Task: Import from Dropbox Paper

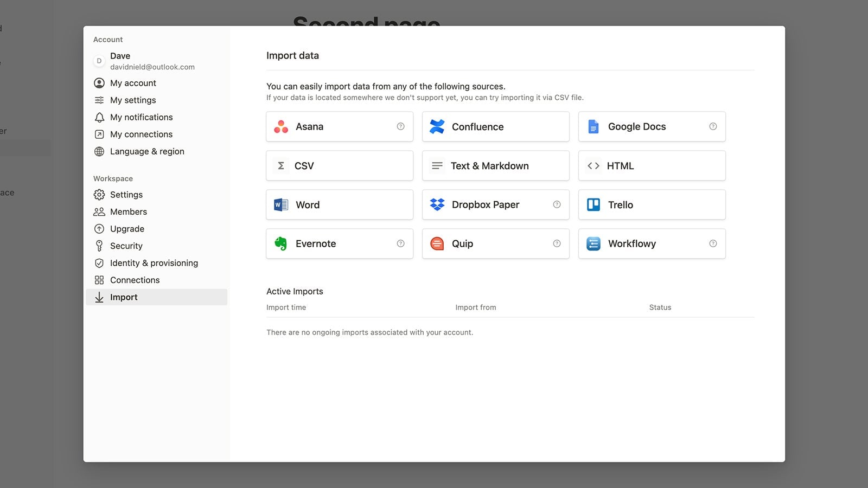Action: 496,205
